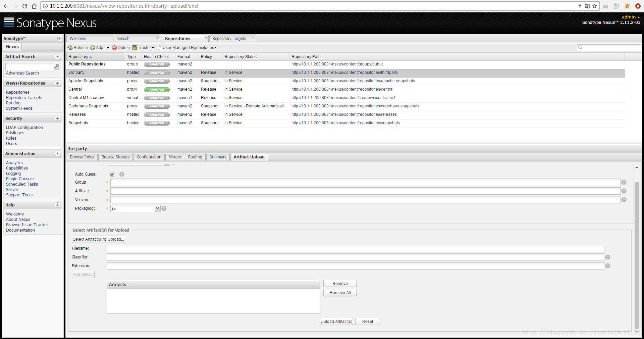Open Scheduled Tasks in Administration
The image size is (644, 339).
pos(22,184)
